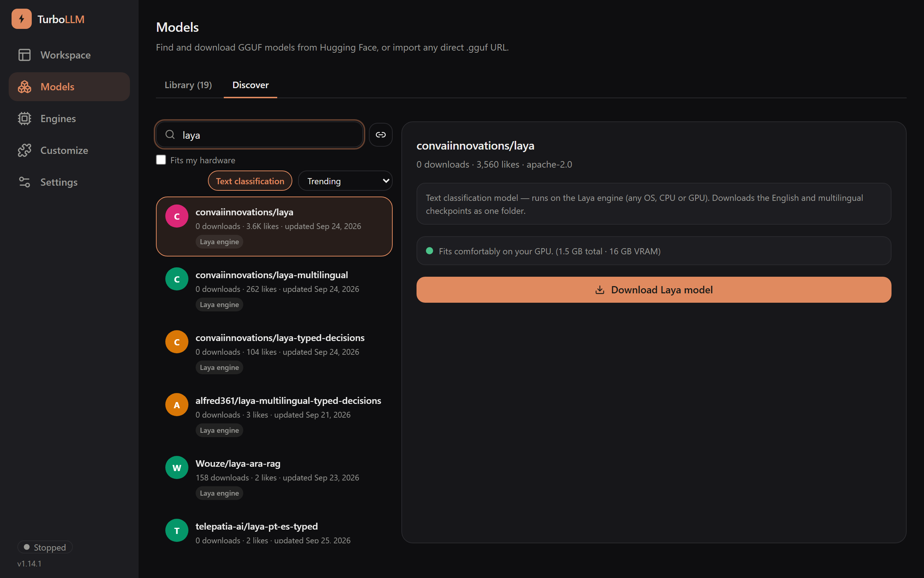Click the convaiinnovations/laya detail panel title
The width and height of the screenshot is (924, 578).
click(475, 146)
